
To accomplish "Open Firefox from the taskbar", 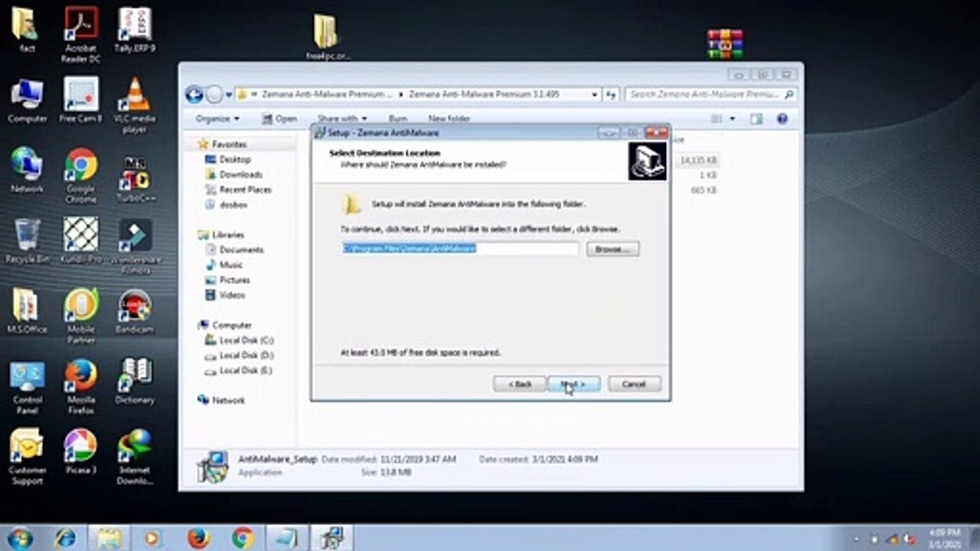I will [198, 538].
